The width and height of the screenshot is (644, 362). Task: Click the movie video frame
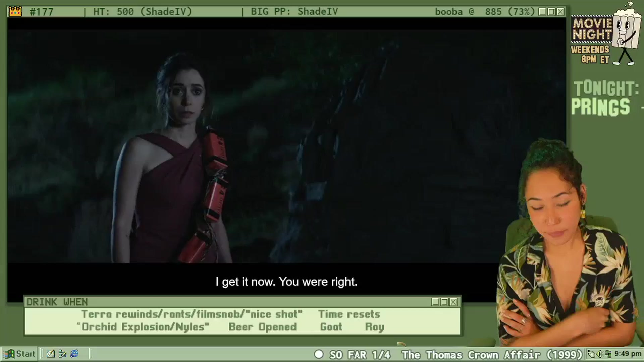point(287,146)
